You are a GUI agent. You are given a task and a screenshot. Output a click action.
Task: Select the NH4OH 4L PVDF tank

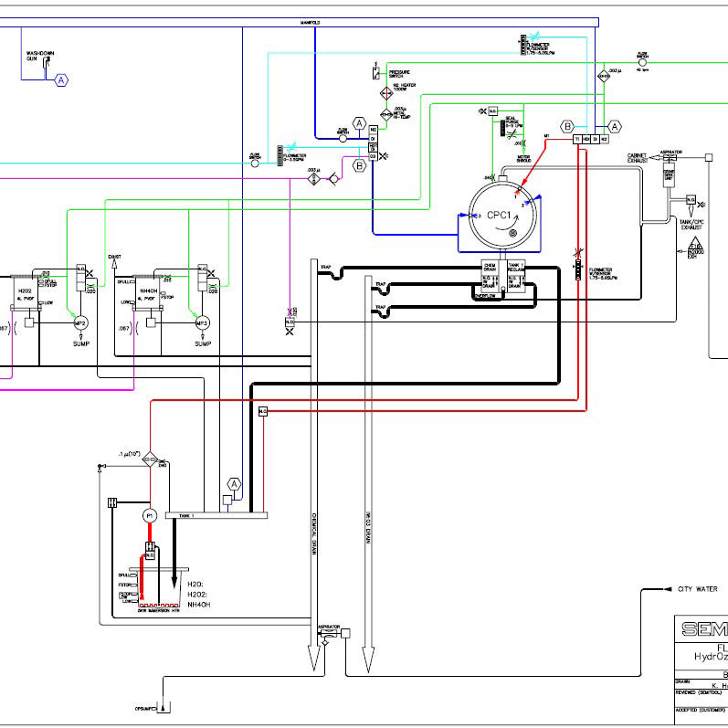[148, 293]
